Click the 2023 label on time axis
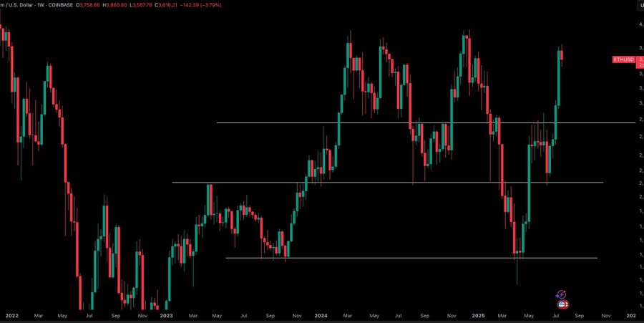The height and width of the screenshot is (323, 644). point(166,316)
